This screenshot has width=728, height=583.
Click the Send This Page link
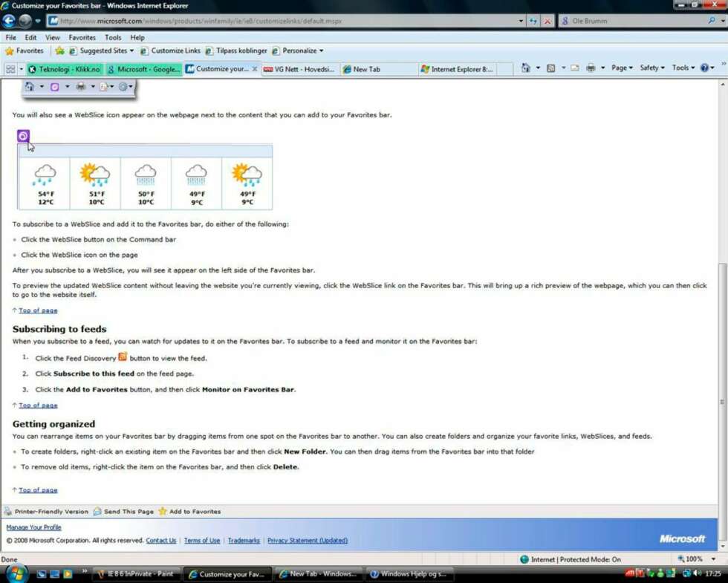129,512
